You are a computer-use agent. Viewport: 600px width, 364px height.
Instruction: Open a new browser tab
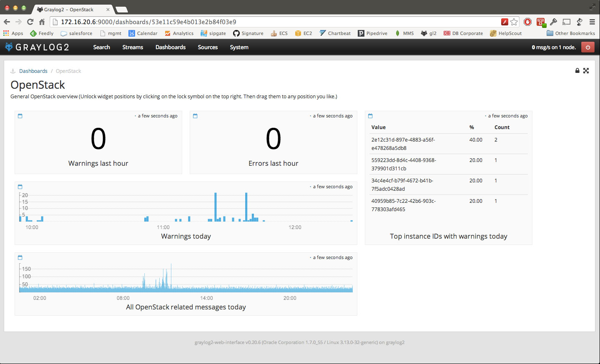pos(121,10)
